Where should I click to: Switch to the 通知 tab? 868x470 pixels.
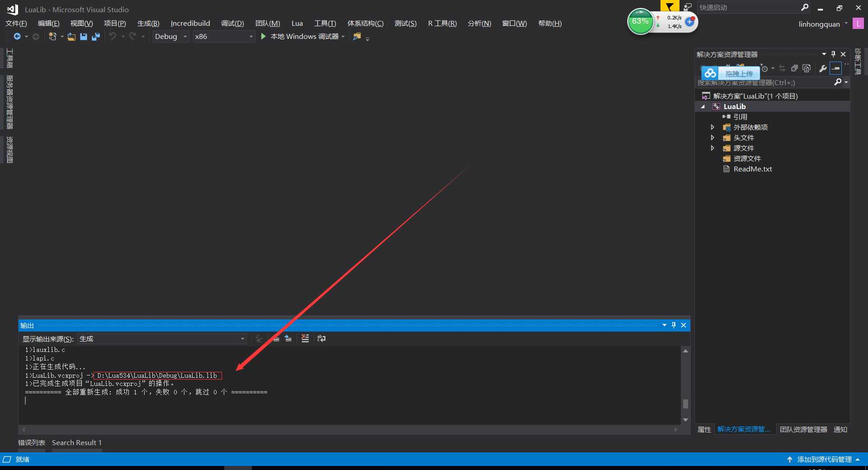point(840,429)
